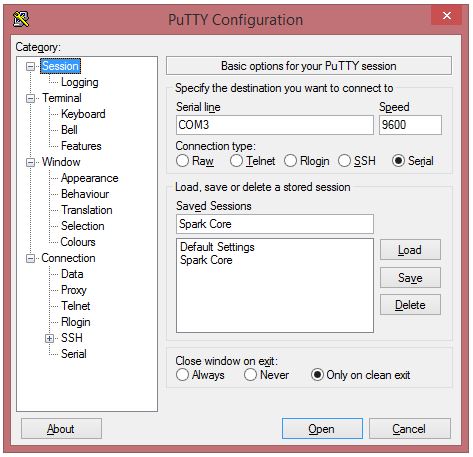Choose the SSH connection type
473x457 pixels.
click(x=344, y=161)
